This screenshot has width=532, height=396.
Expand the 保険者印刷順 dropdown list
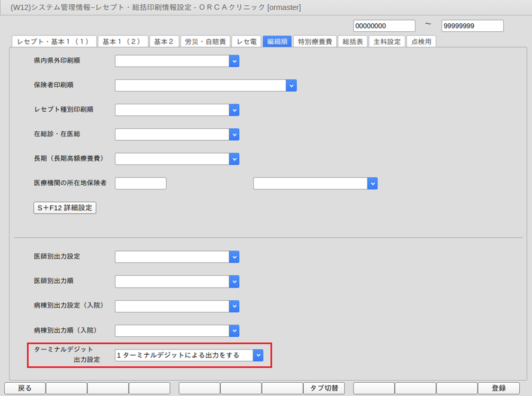[x=291, y=86]
